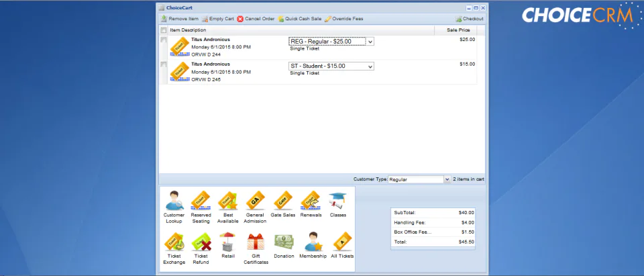Viewport: 644px width, 276px height.
Task: Click the Checkout button
Action: click(470, 19)
